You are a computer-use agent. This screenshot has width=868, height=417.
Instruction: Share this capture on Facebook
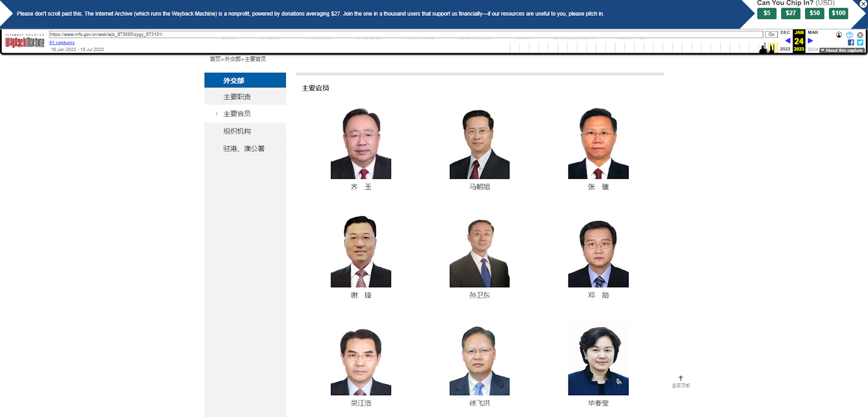851,42
